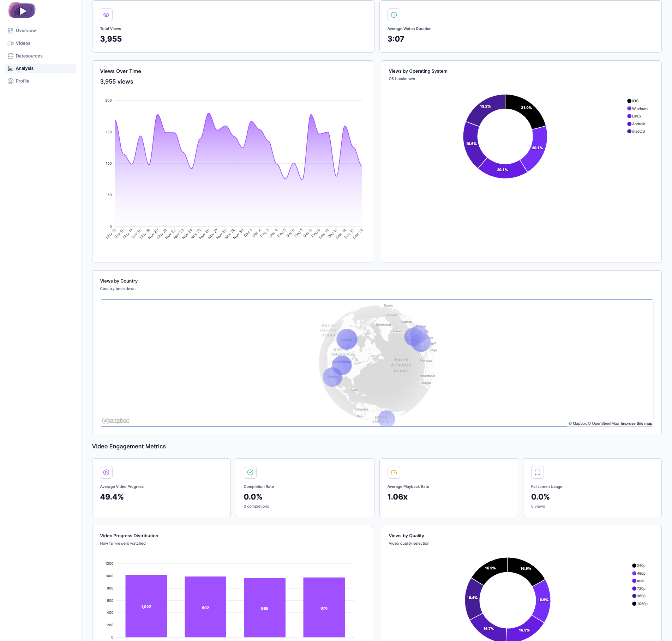Click the gauge icon on Average Playback Rate
This screenshot has width=672, height=641.
pyautogui.click(x=394, y=472)
